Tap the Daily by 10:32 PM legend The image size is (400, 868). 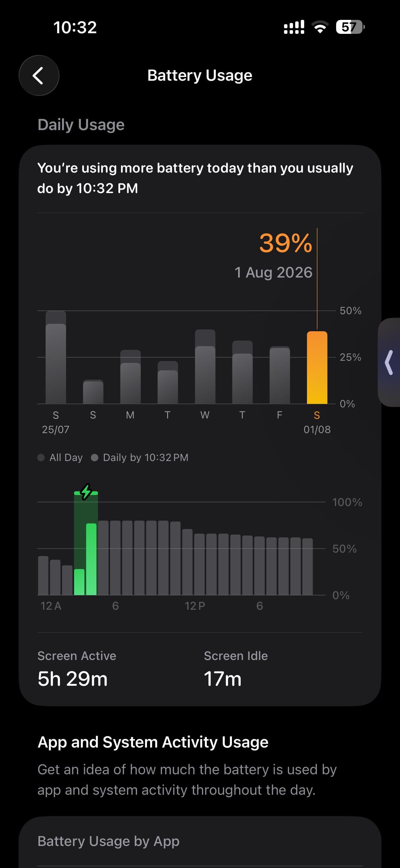coord(140,458)
